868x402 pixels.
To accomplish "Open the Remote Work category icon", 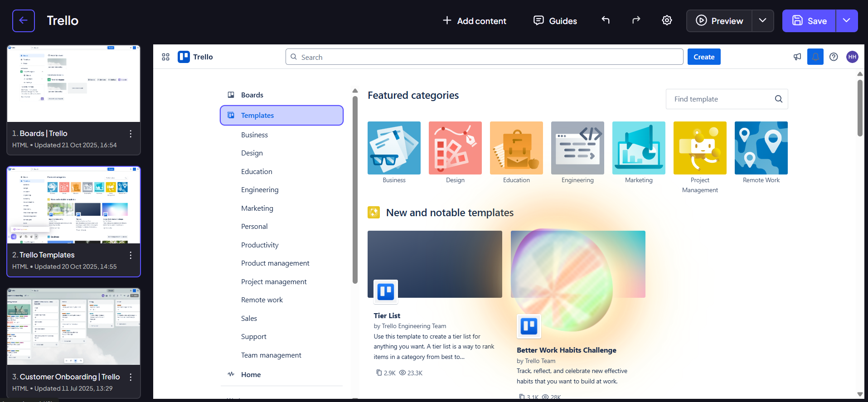I will 761,148.
